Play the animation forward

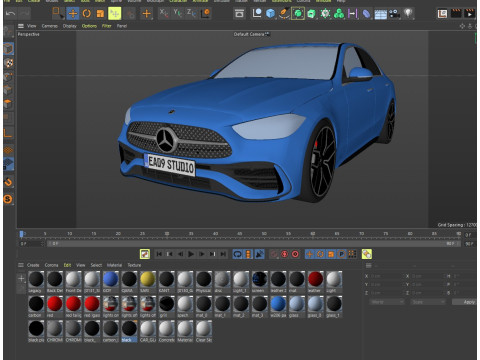pos(191,254)
